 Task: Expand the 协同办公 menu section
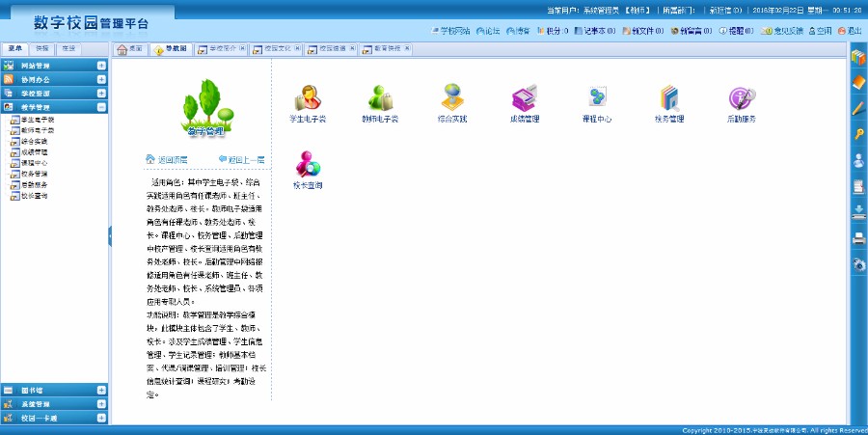pyautogui.click(x=101, y=80)
